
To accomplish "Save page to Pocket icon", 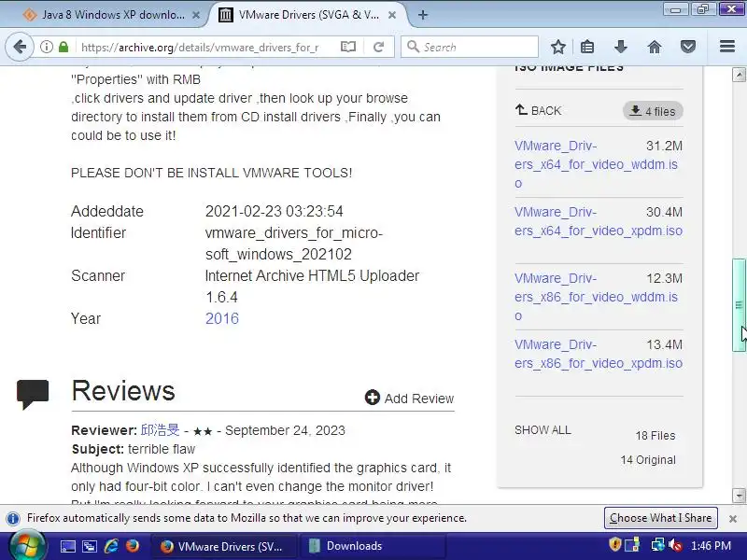I will (x=688, y=47).
